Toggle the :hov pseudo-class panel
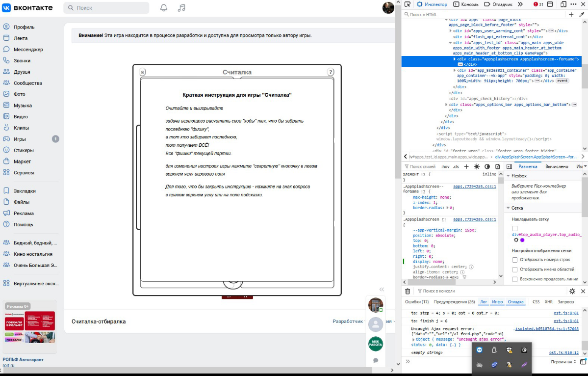 pyautogui.click(x=445, y=166)
